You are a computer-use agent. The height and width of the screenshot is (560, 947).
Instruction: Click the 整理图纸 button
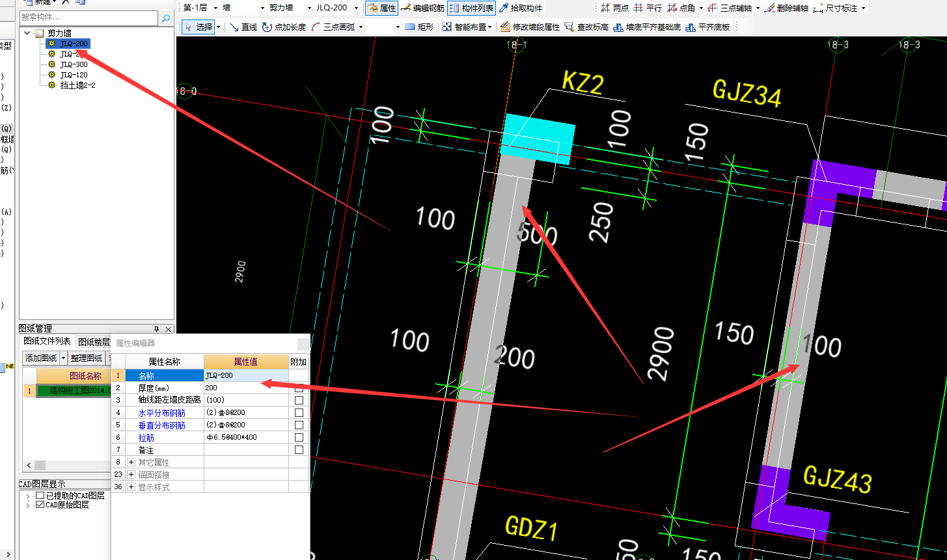click(87, 358)
